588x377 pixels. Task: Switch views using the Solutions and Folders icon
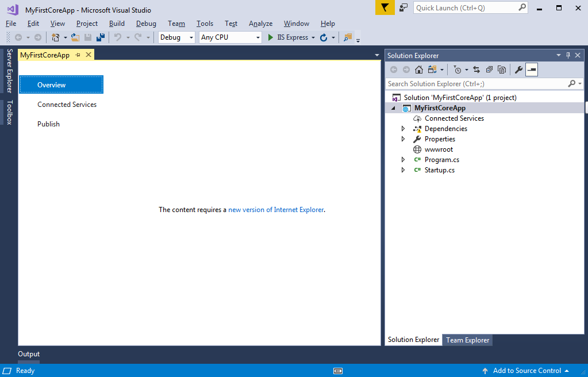[x=432, y=70]
